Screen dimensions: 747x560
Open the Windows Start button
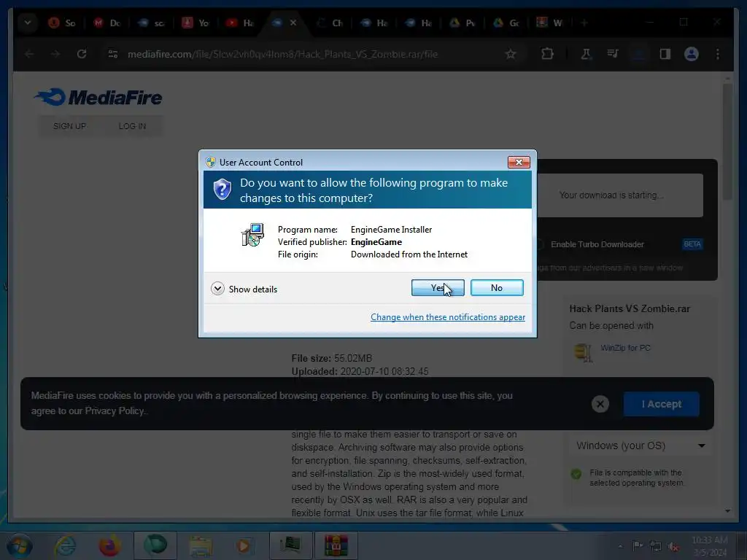(x=19, y=545)
